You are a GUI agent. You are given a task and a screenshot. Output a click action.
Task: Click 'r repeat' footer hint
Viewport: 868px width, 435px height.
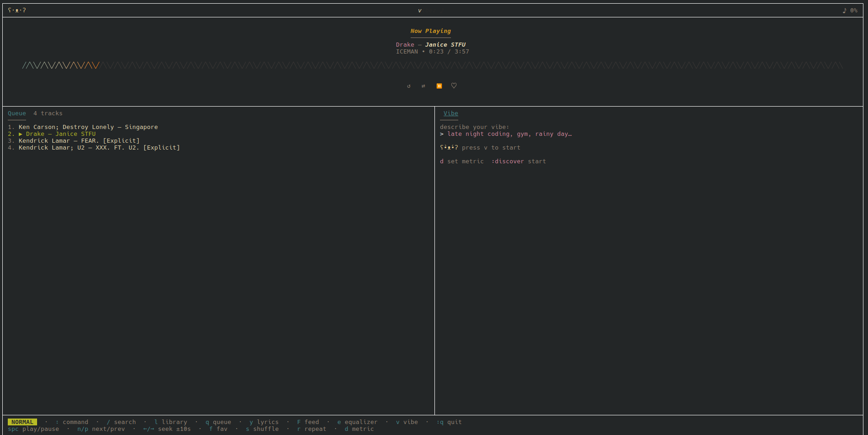[312, 429]
